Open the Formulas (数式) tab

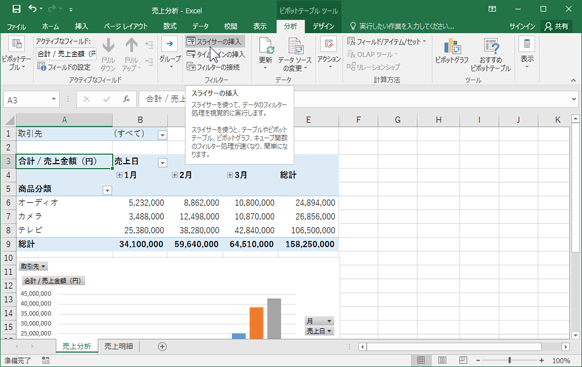[x=170, y=26]
